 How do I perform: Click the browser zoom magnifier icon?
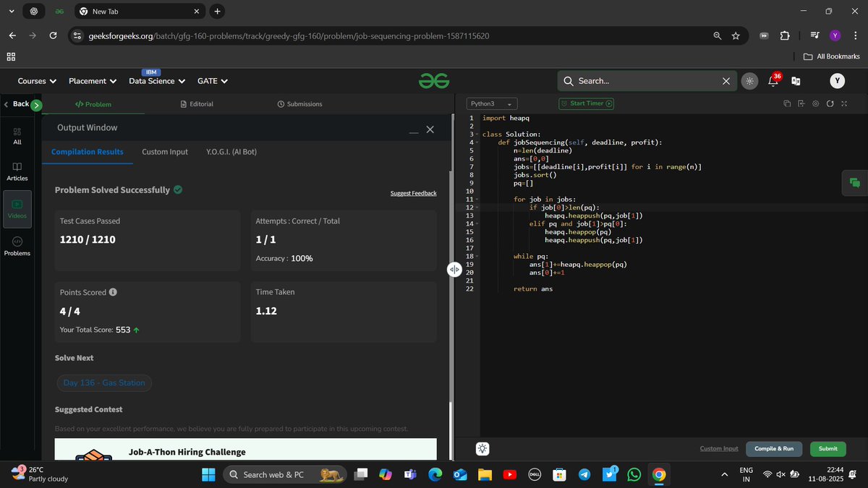point(717,35)
